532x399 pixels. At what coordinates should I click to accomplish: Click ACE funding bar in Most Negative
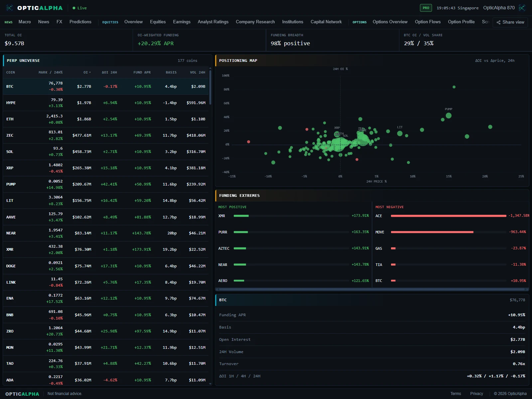click(449, 216)
